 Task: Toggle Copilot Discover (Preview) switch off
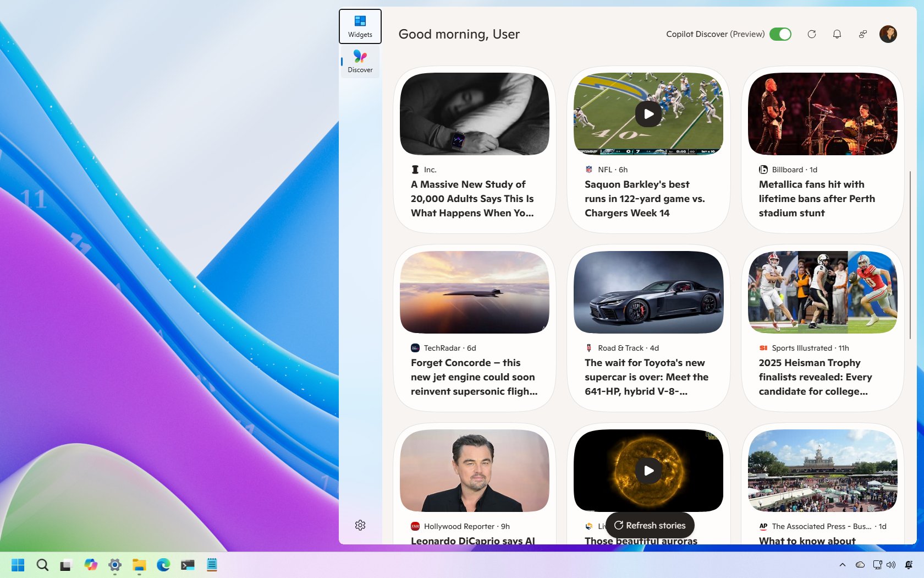pyautogui.click(x=780, y=34)
